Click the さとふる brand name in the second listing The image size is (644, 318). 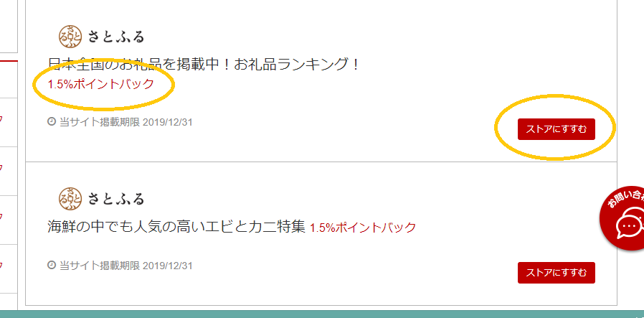pos(116,199)
